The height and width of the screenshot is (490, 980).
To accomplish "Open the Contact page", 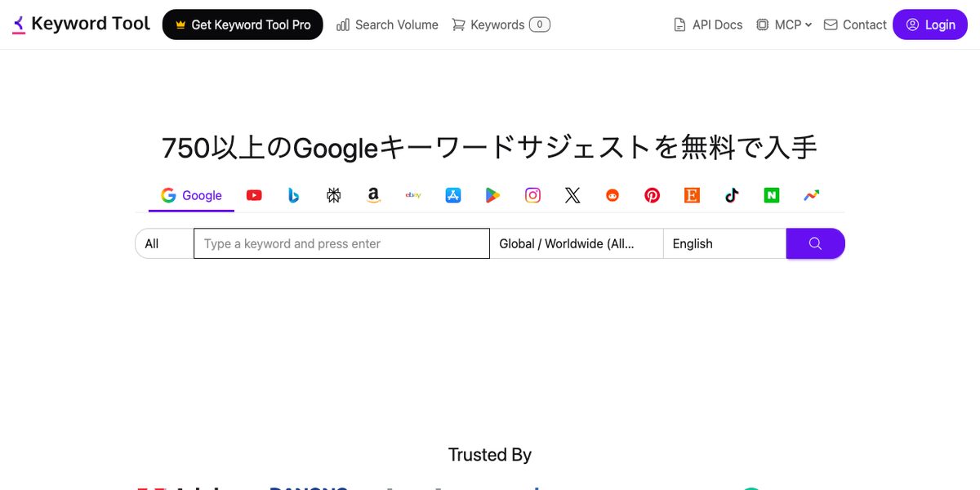I will pyautogui.click(x=855, y=24).
